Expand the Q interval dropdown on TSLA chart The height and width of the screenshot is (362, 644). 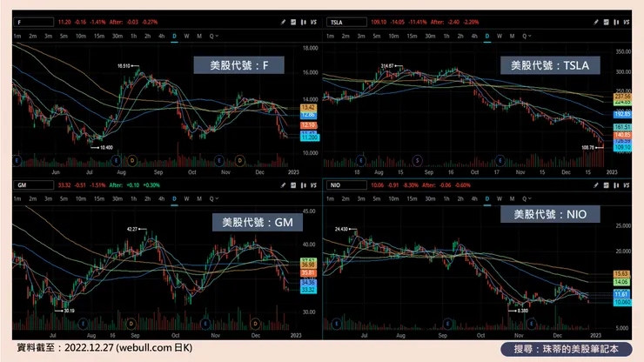527,37
